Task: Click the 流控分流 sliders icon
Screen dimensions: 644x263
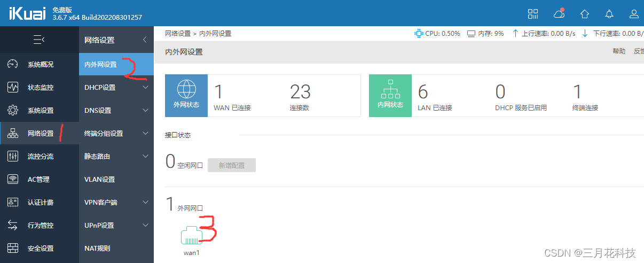Action: 13,157
